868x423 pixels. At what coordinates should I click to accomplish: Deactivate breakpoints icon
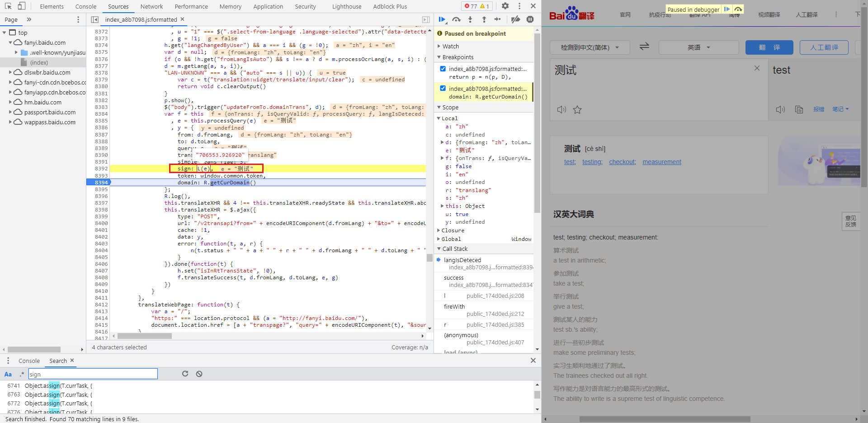tap(515, 19)
